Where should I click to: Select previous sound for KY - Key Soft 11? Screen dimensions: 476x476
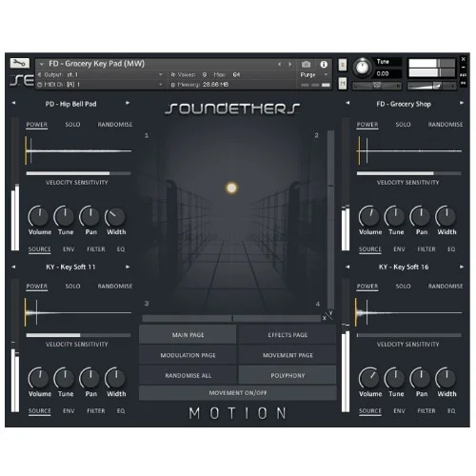pos(13,267)
